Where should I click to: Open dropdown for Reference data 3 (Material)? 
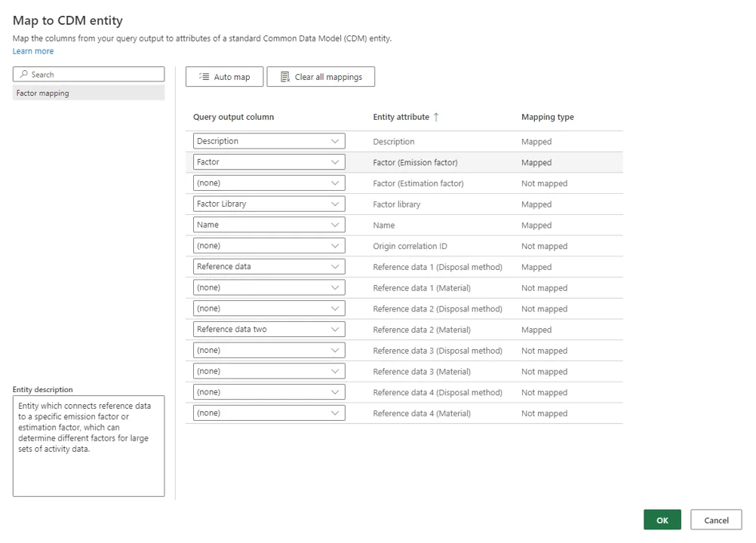[x=269, y=371]
